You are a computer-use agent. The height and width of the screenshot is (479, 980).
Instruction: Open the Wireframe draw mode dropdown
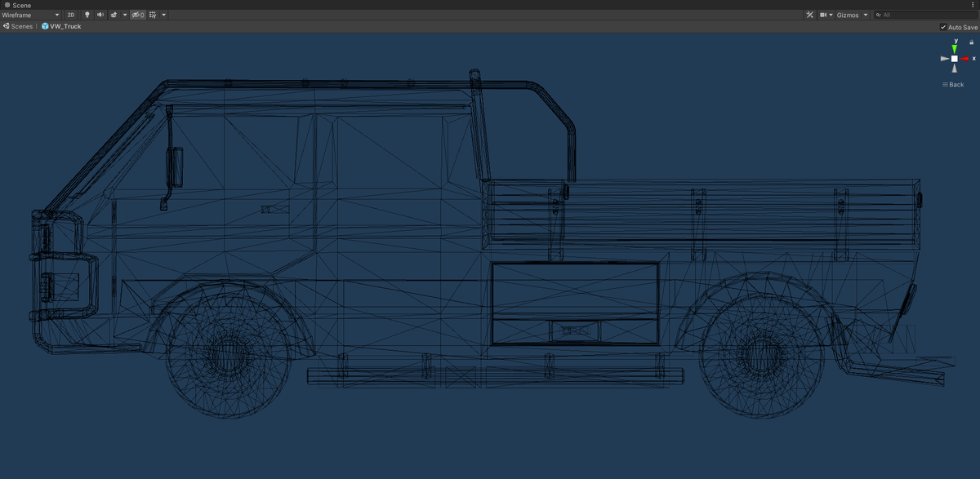point(31,15)
